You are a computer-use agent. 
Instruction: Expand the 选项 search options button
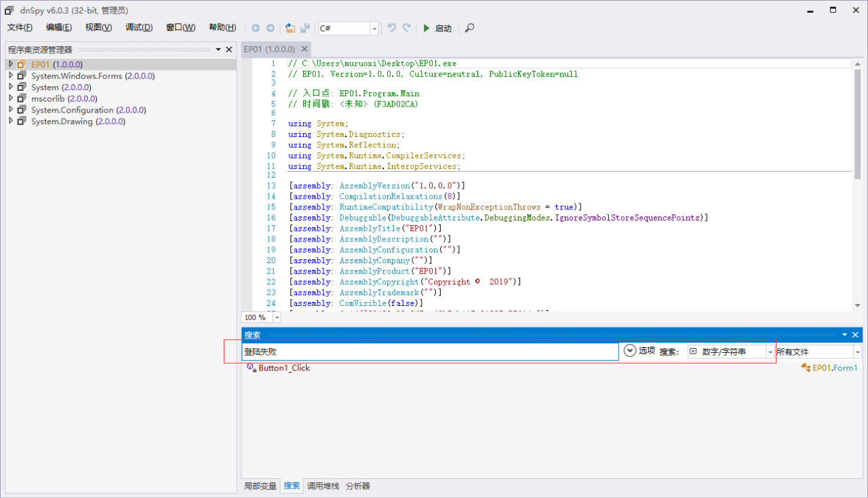click(639, 351)
